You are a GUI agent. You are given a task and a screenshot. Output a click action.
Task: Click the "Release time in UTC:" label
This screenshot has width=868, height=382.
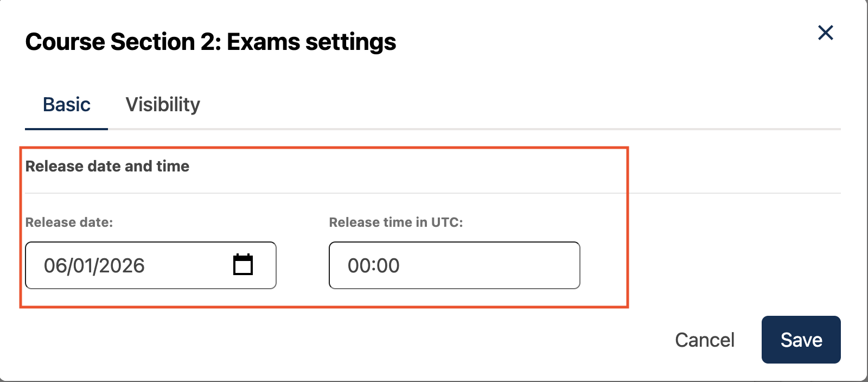(395, 222)
